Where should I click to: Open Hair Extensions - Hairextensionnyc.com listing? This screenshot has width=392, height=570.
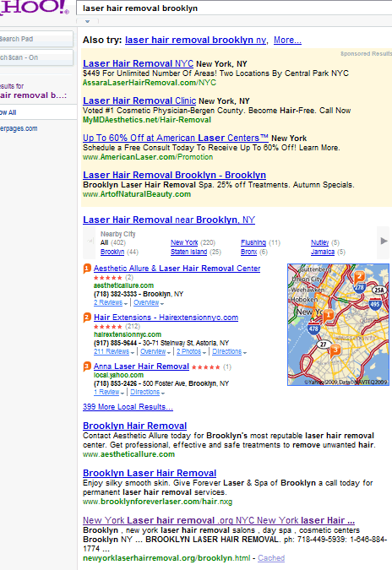[166, 318]
